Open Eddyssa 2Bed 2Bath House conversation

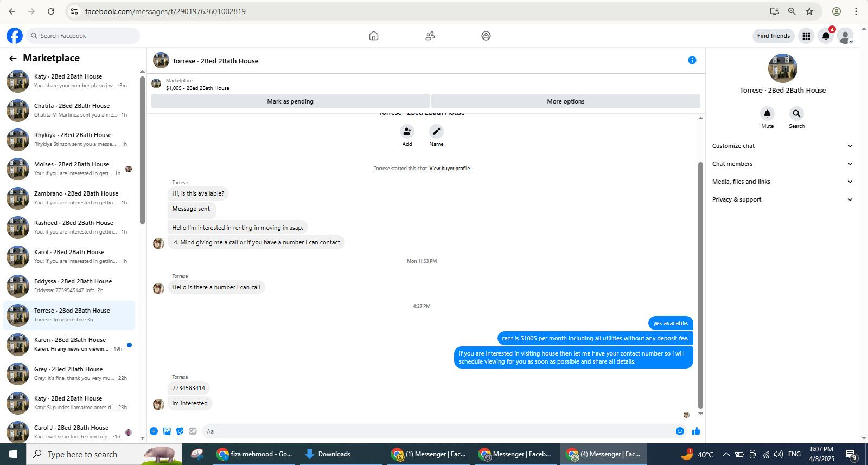pos(69,286)
